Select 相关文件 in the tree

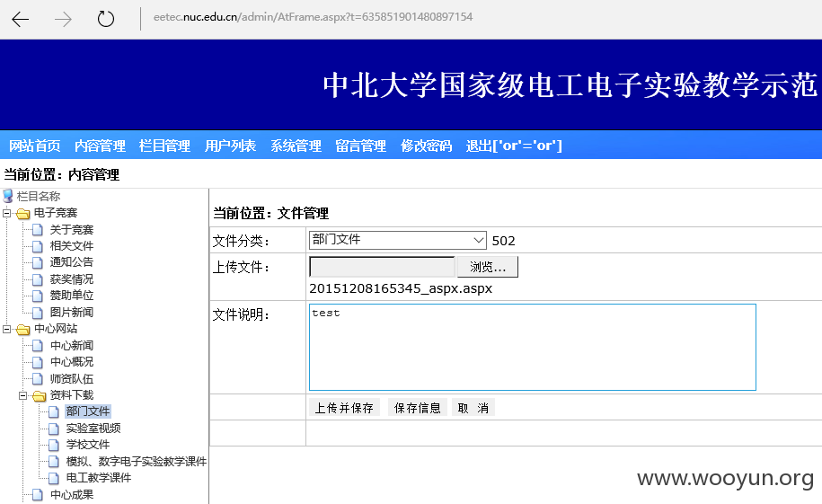tap(72, 246)
